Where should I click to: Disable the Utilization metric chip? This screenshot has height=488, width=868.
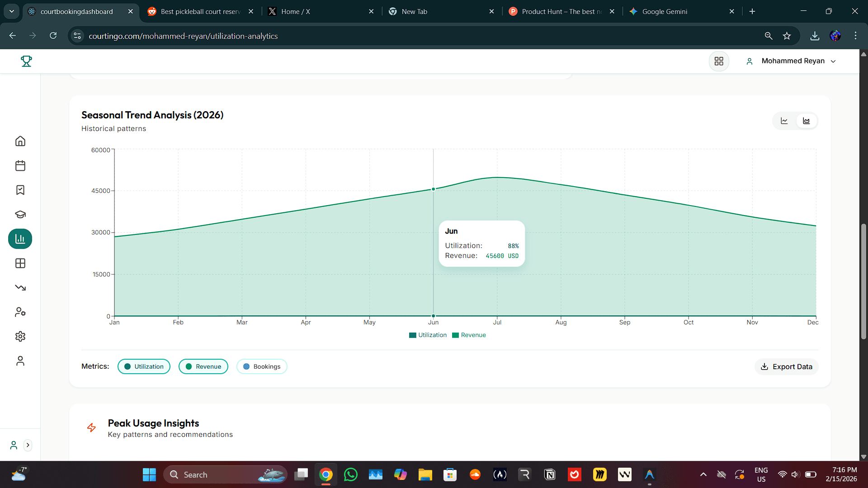(x=144, y=366)
